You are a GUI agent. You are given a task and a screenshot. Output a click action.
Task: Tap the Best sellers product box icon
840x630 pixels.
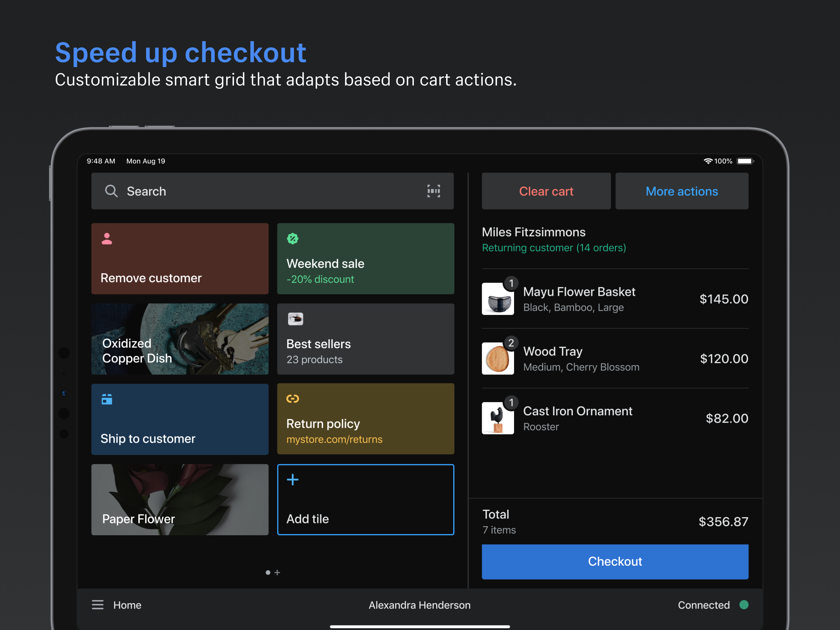tap(295, 319)
